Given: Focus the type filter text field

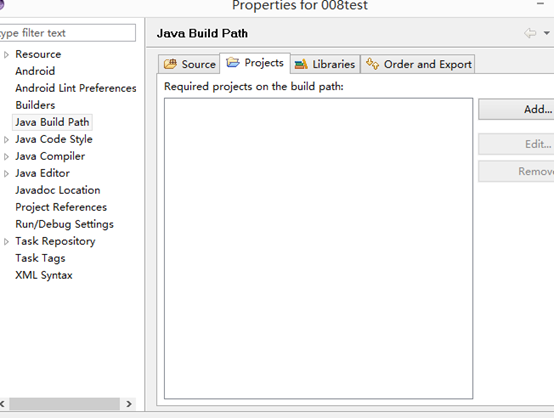Looking at the screenshot, I should tap(67, 33).
